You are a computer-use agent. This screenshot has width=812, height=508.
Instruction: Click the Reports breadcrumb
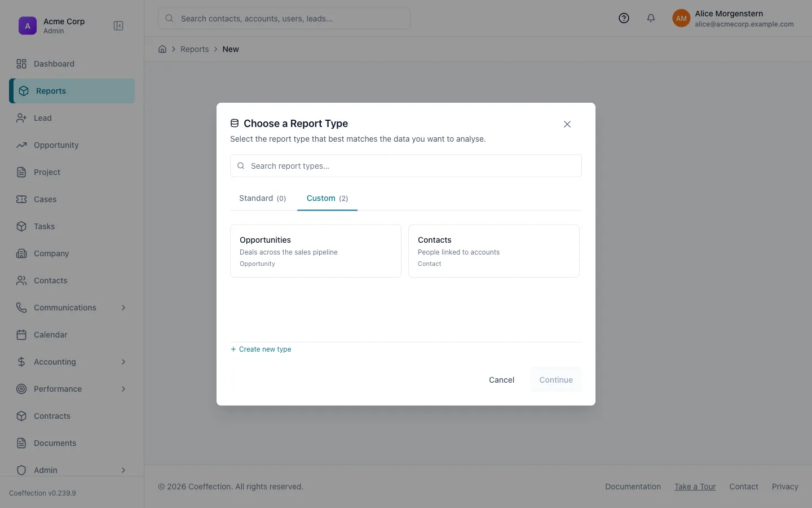coord(195,49)
